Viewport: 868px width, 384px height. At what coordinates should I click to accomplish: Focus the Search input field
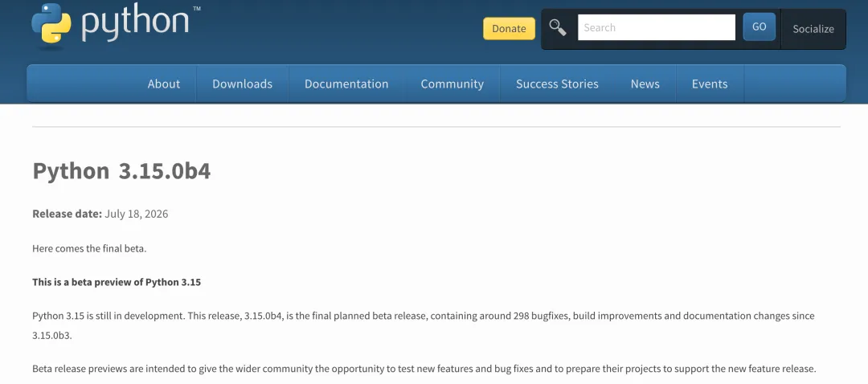tap(657, 27)
